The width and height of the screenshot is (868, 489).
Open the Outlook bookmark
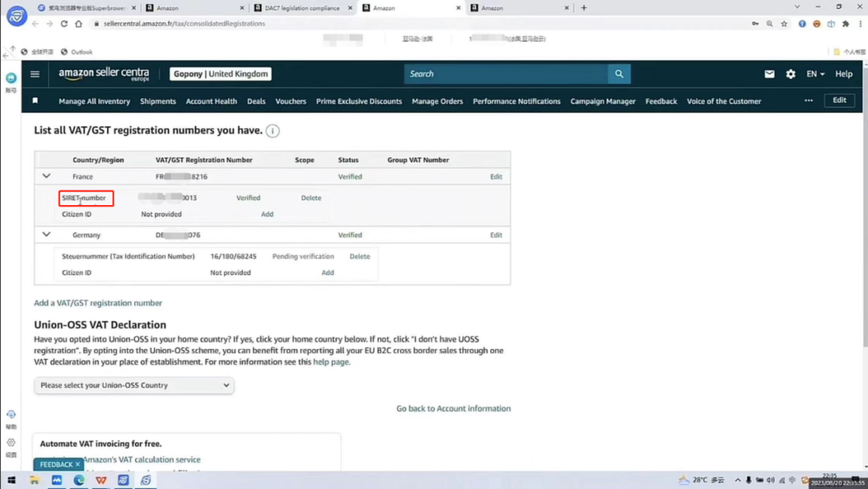point(77,52)
